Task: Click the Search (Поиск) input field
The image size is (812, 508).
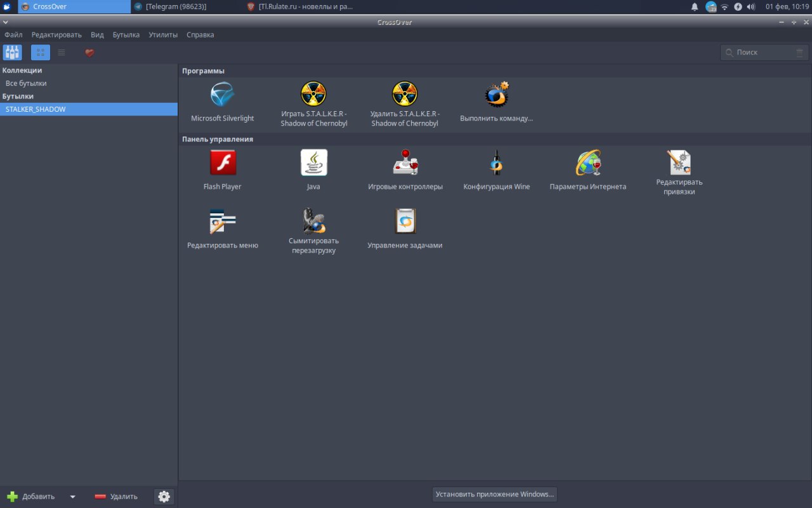Action: coord(764,52)
